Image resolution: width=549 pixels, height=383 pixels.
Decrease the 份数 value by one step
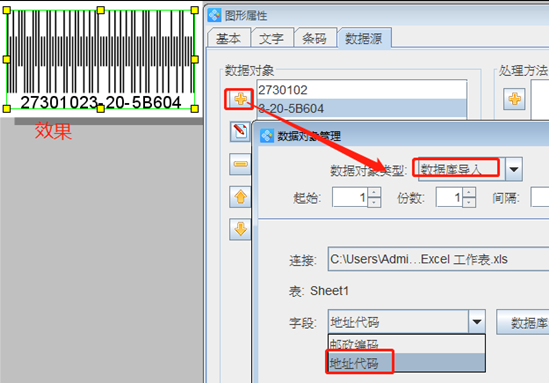(x=469, y=202)
